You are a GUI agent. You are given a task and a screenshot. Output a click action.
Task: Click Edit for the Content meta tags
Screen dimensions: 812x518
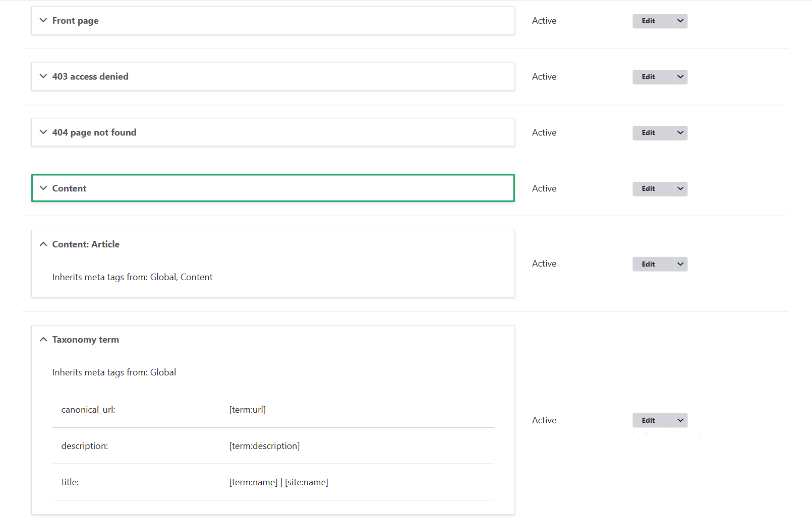649,188
